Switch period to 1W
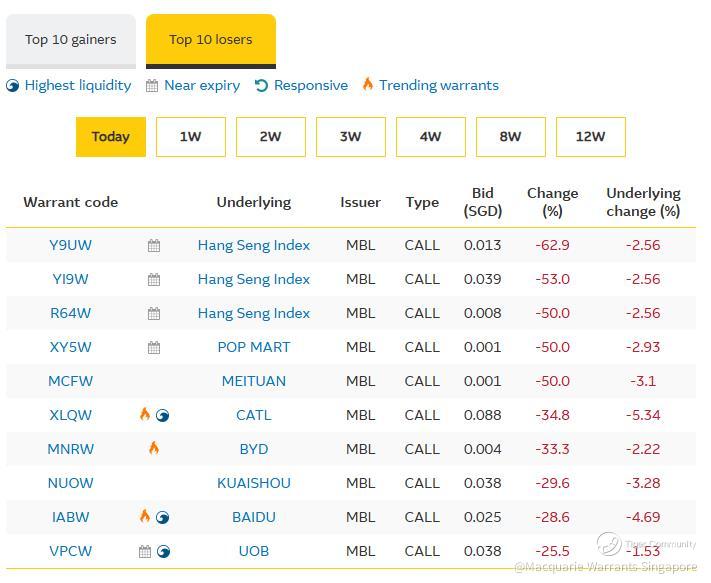The height and width of the screenshot is (583, 711). pos(190,137)
